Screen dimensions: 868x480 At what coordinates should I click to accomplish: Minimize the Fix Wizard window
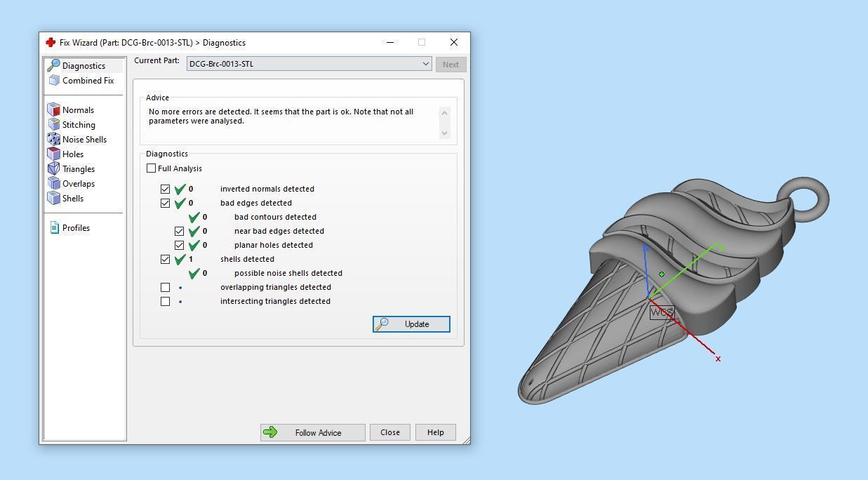pos(390,42)
